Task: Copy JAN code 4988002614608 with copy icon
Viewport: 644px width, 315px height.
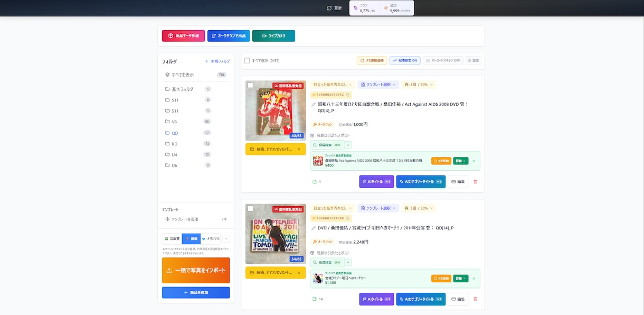Action: coord(348,218)
